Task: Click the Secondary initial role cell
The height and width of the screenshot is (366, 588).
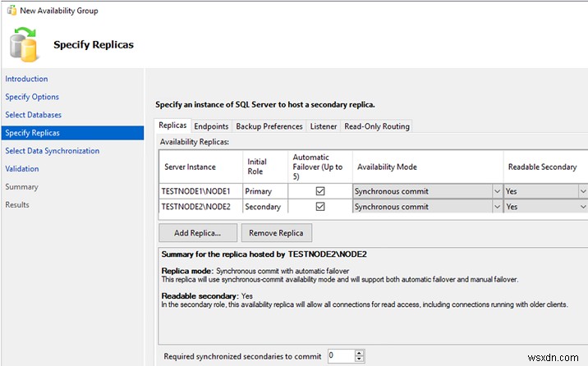Action: (x=265, y=207)
